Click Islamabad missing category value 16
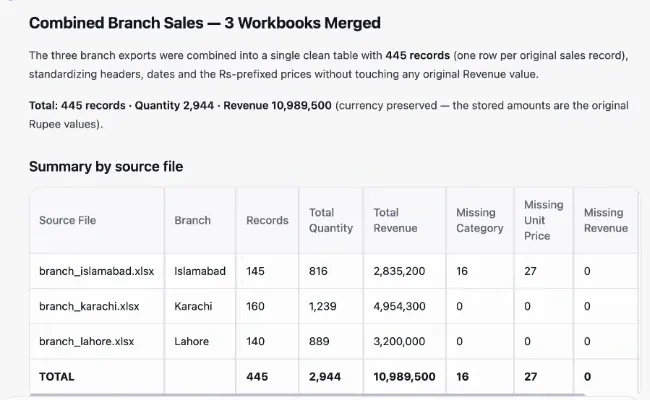Screen dimensions: 650x400 [462, 271]
